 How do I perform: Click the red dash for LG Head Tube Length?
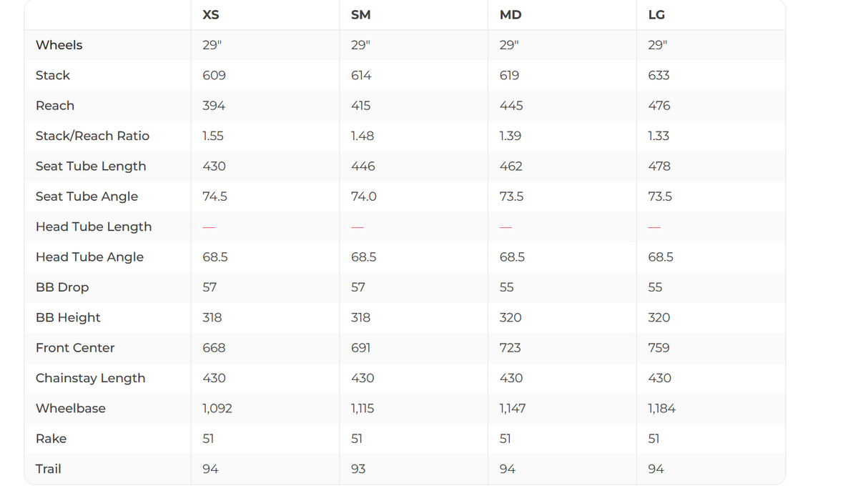[x=654, y=227]
